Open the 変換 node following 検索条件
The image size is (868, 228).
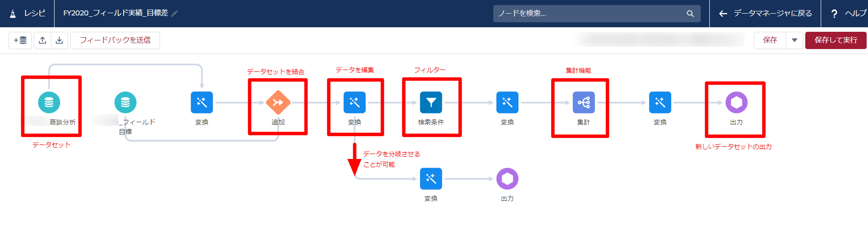pyautogui.click(x=507, y=103)
